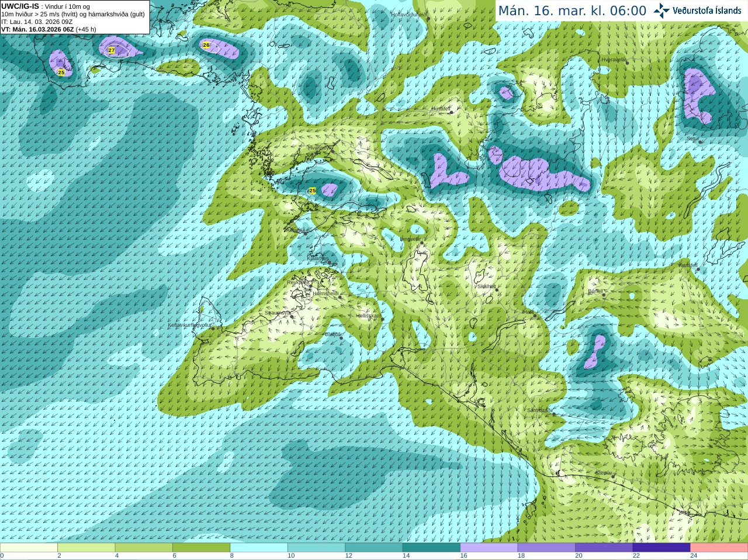Click the legend value 8

tap(232, 556)
